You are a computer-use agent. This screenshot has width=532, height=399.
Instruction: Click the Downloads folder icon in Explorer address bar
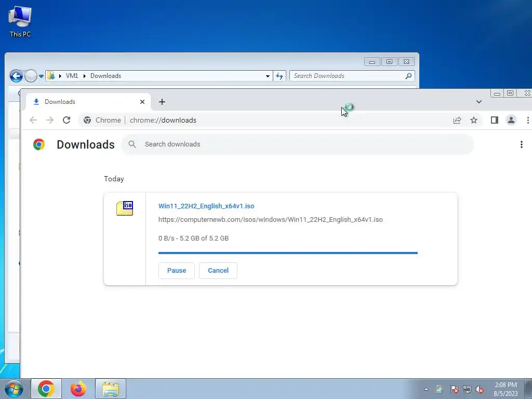tap(51, 76)
